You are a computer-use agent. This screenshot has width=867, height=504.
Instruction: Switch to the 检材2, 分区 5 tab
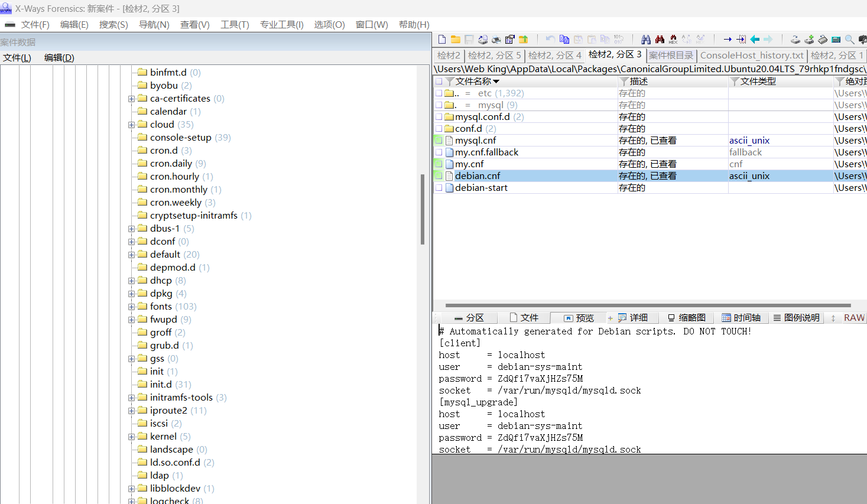coord(495,56)
